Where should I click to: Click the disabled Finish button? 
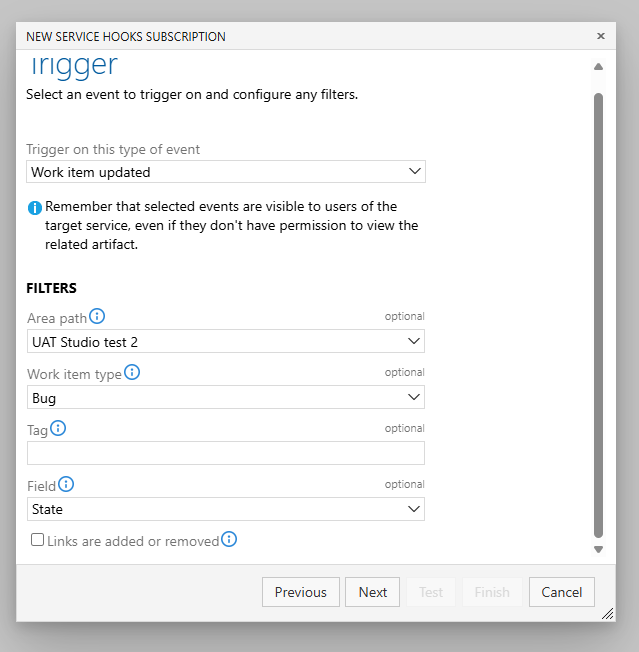[492, 592]
